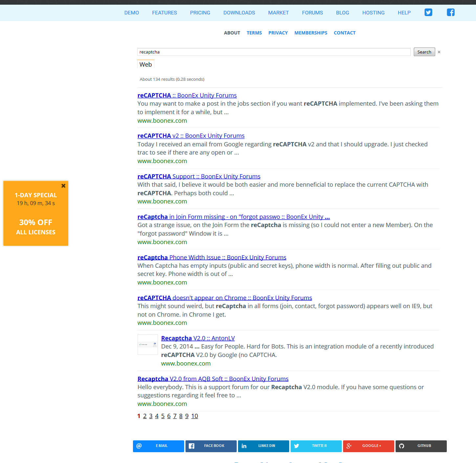Image resolution: width=476 pixels, height=463 pixels.
Task: Close the 1-Day Special promo popup
Action: pos(63,186)
